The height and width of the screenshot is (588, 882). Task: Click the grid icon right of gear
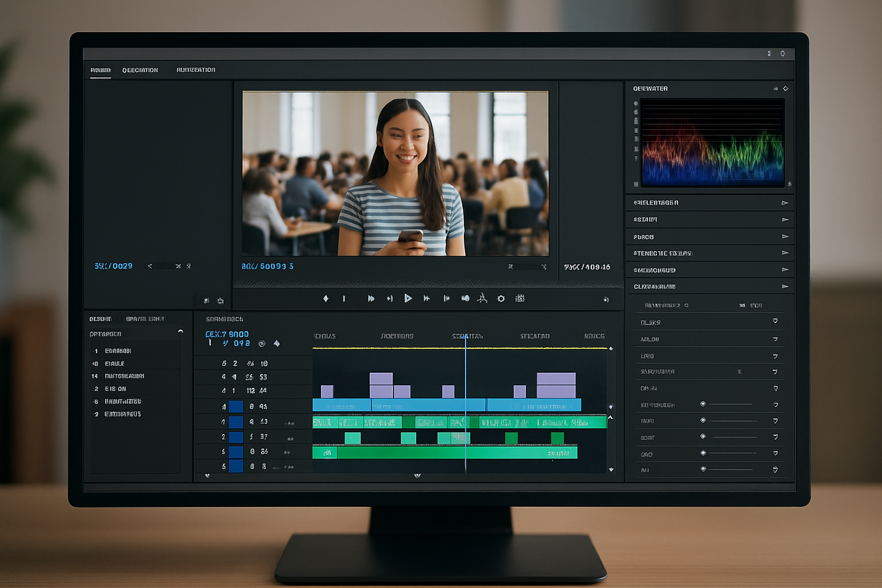(520, 299)
